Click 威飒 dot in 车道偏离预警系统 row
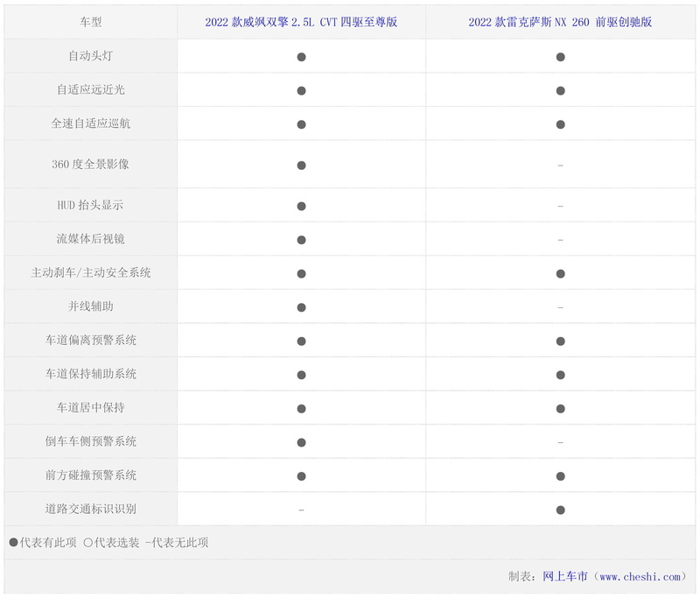The width and height of the screenshot is (700, 598). 301,341
